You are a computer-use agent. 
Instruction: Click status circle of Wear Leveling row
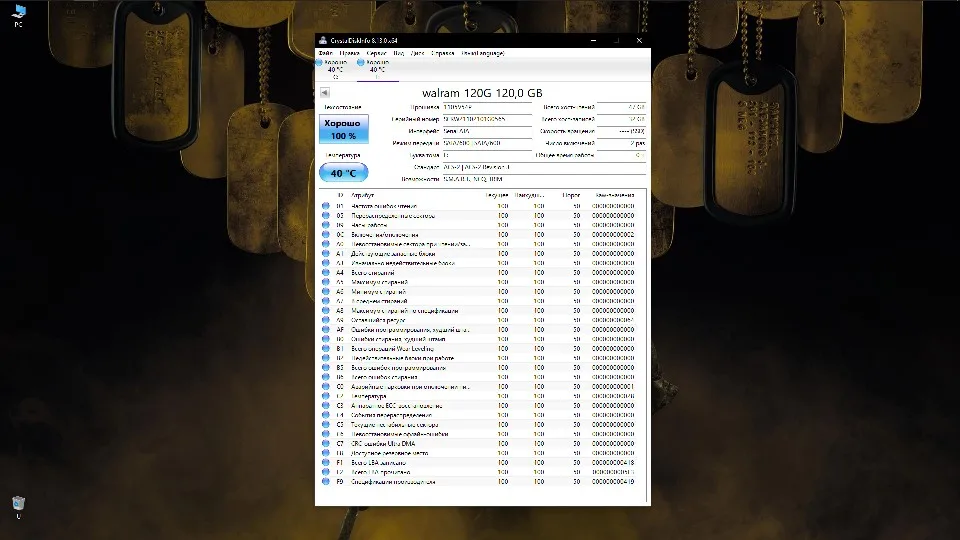(x=326, y=348)
